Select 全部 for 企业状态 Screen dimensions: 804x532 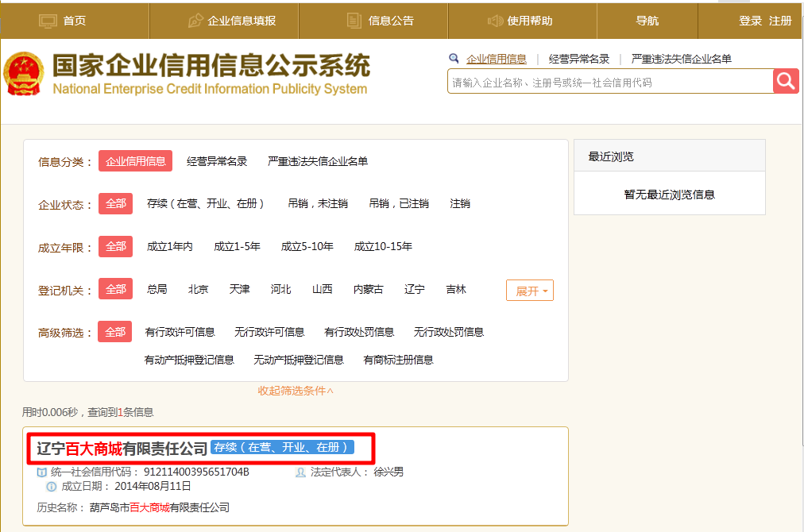click(116, 203)
